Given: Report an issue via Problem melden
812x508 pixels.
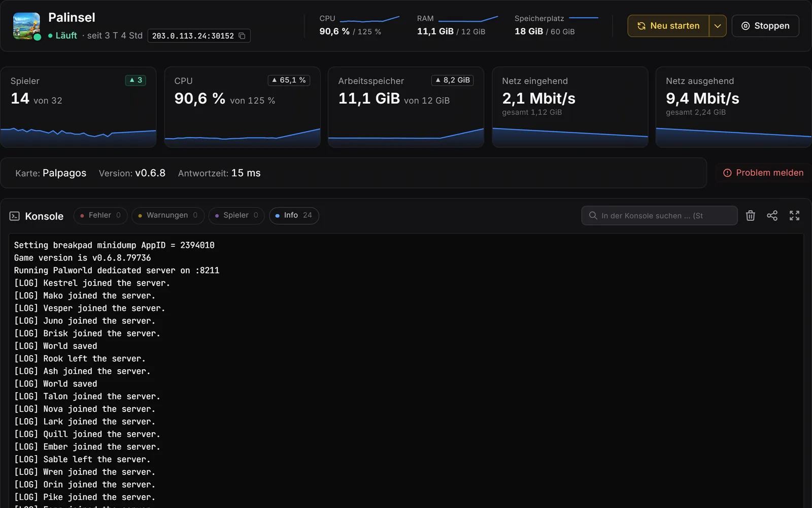Looking at the screenshot, I should tap(763, 173).
